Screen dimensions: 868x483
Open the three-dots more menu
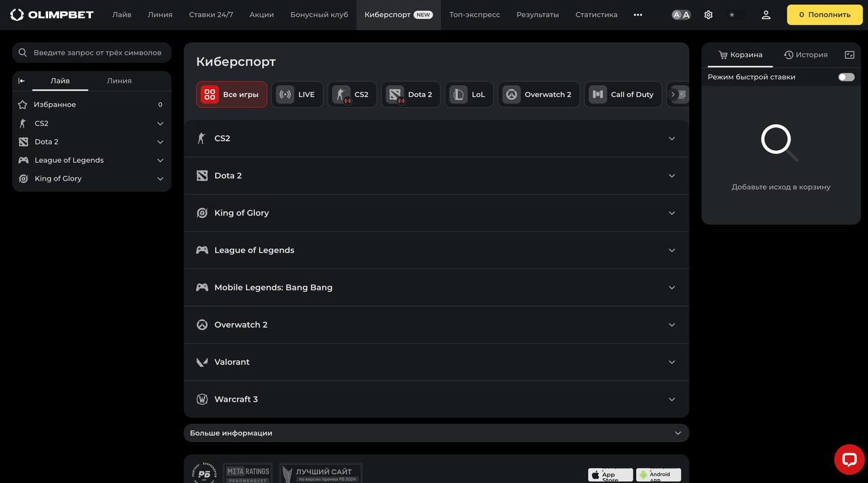(638, 14)
